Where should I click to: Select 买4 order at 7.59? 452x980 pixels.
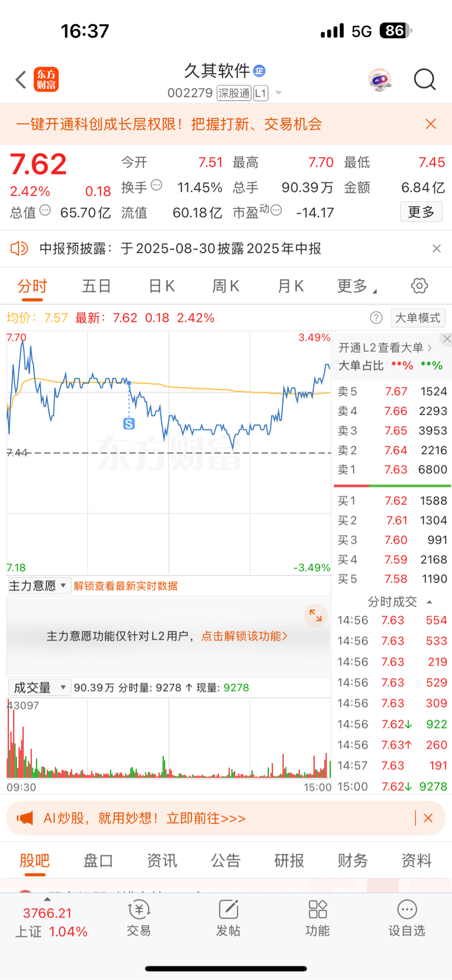point(392,560)
